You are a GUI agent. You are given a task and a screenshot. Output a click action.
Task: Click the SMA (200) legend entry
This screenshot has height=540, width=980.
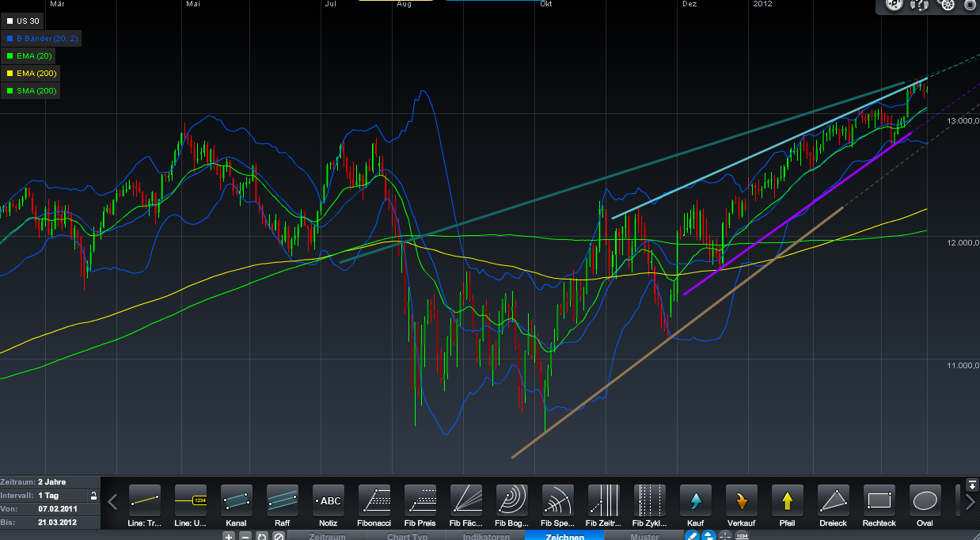tap(31, 91)
